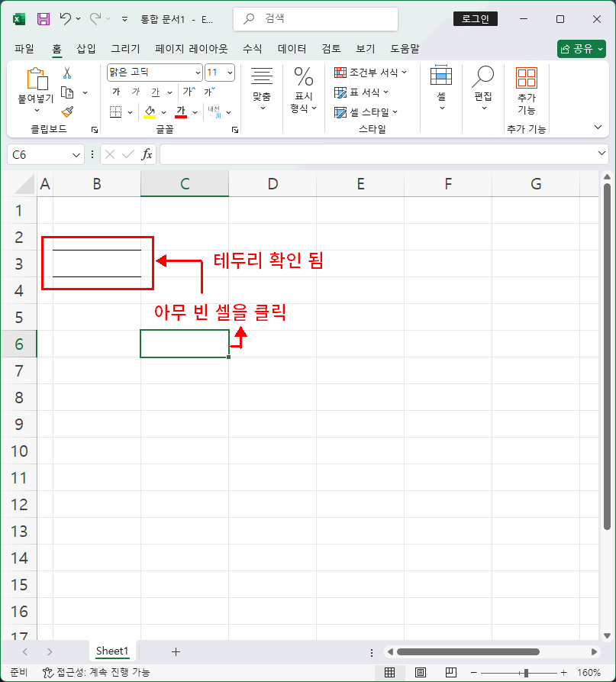Open the 데이터 tab

292,49
